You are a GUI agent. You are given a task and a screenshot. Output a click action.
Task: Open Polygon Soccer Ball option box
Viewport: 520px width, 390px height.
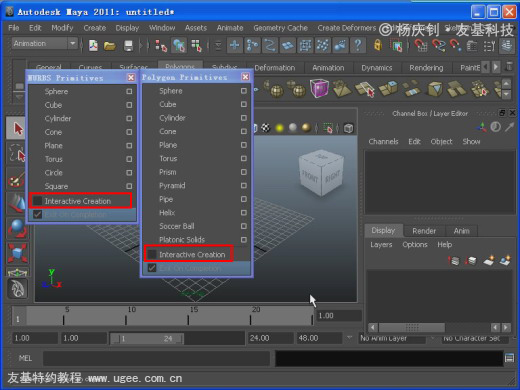244,226
